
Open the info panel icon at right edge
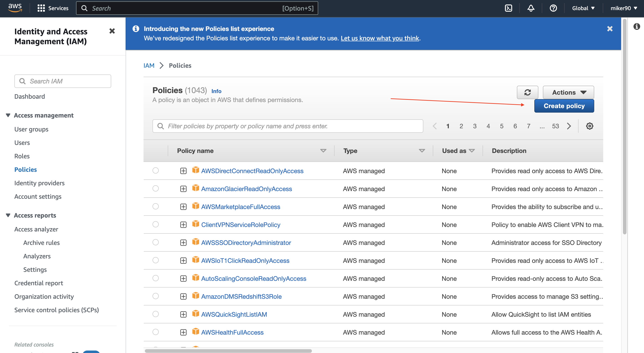637,26
